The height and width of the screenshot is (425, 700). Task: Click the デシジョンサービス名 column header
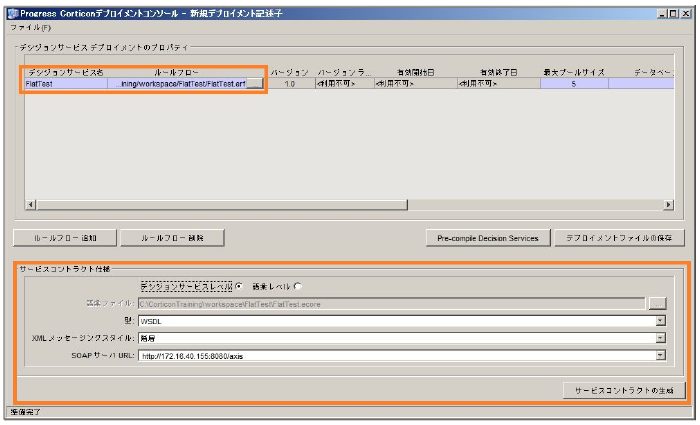point(66,72)
